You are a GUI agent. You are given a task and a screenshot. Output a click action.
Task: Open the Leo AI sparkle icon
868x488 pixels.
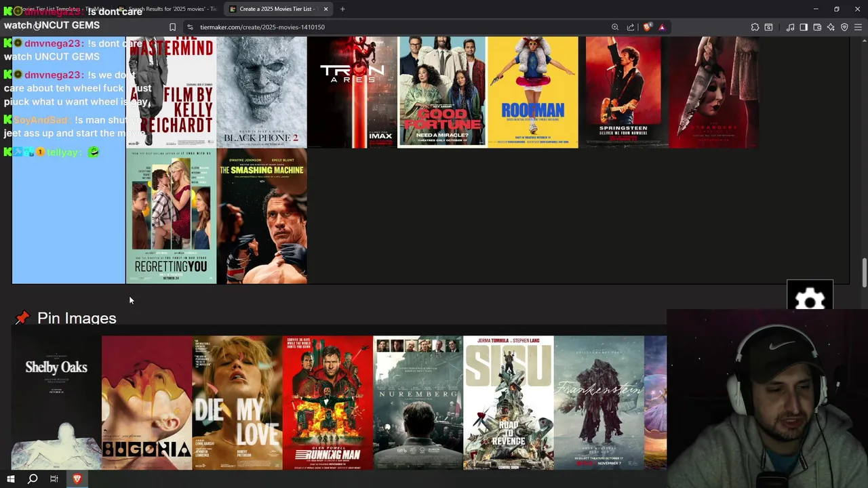click(831, 27)
